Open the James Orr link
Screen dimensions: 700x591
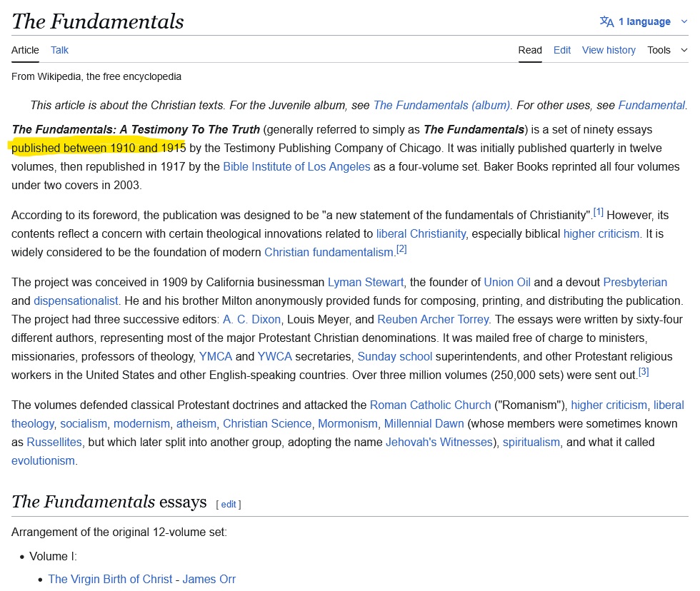[209, 579]
